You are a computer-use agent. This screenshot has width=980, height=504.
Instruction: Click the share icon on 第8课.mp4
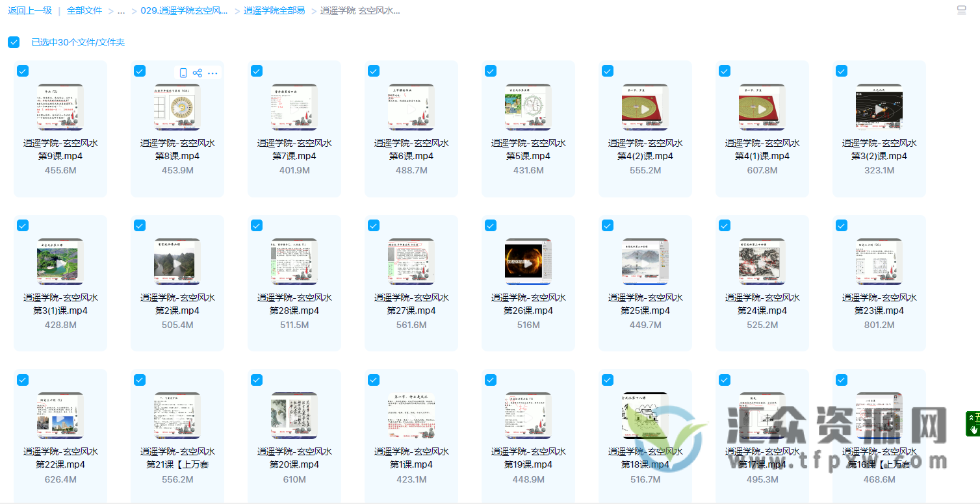pos(198,73)
